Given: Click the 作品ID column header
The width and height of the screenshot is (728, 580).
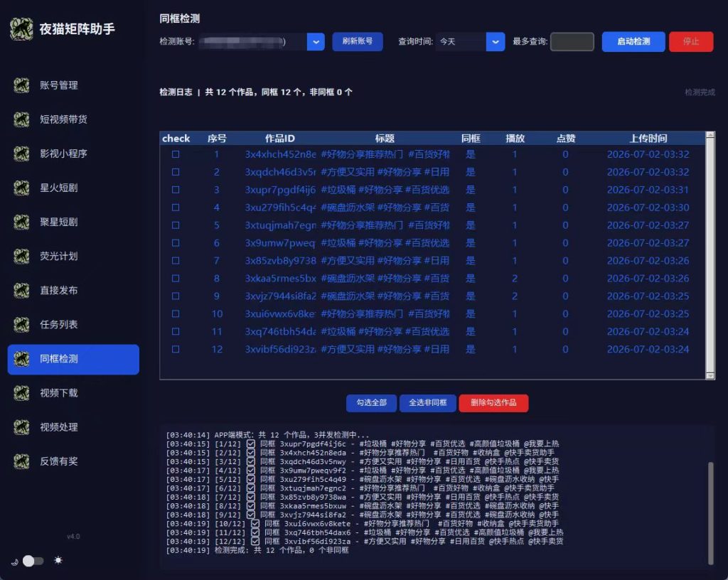Looking at the screenshot, I should (x=280, y=139).
